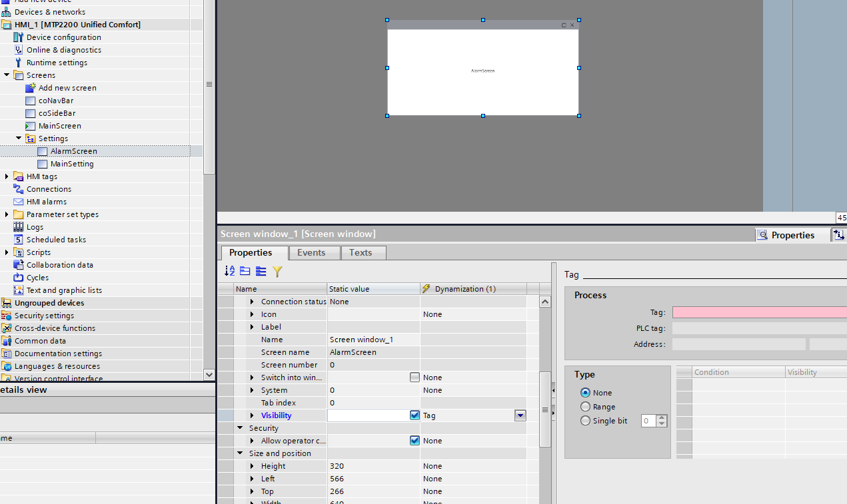Collapse the Settings screen group

coord(19,138)
